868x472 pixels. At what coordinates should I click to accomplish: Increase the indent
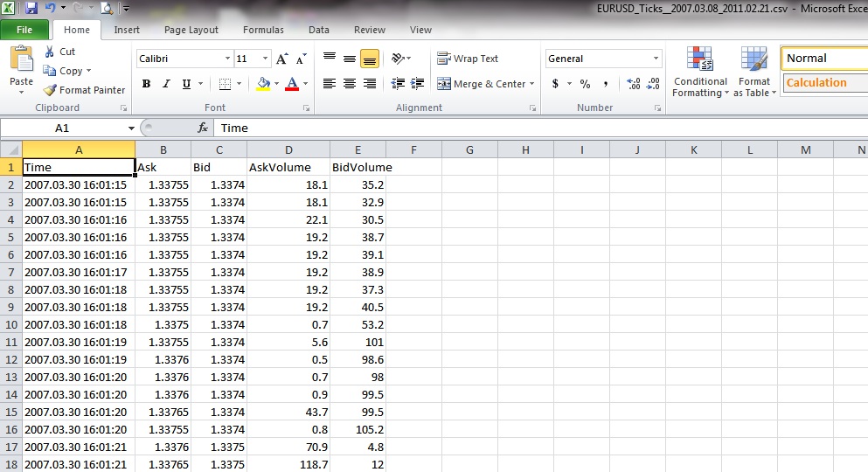pos(418,84)
